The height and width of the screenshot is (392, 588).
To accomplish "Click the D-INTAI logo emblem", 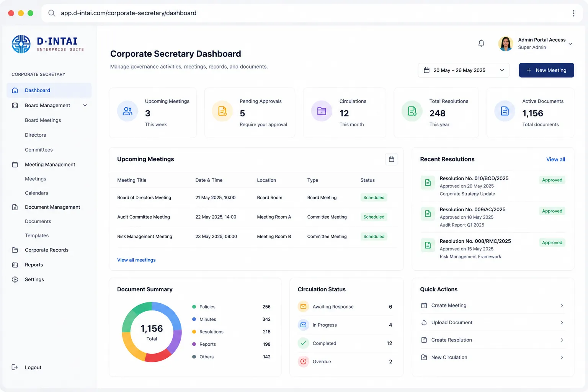I will (x=21, y=44).
